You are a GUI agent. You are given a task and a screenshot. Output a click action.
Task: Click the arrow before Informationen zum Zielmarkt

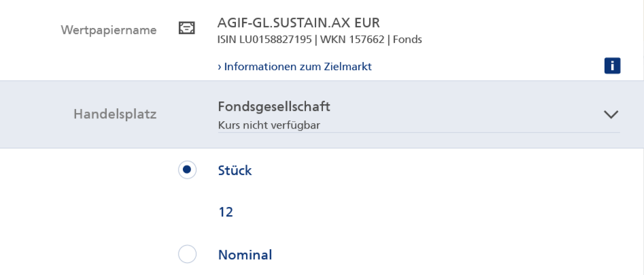click(220, 67)
